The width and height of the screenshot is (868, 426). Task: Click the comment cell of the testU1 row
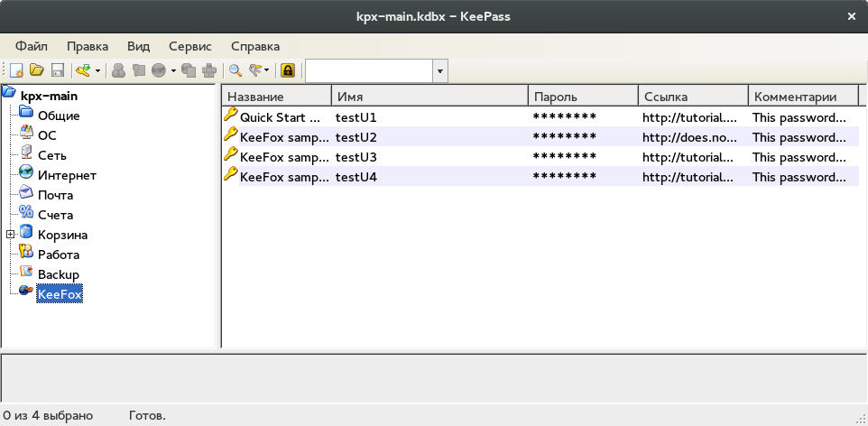point(799,117)
